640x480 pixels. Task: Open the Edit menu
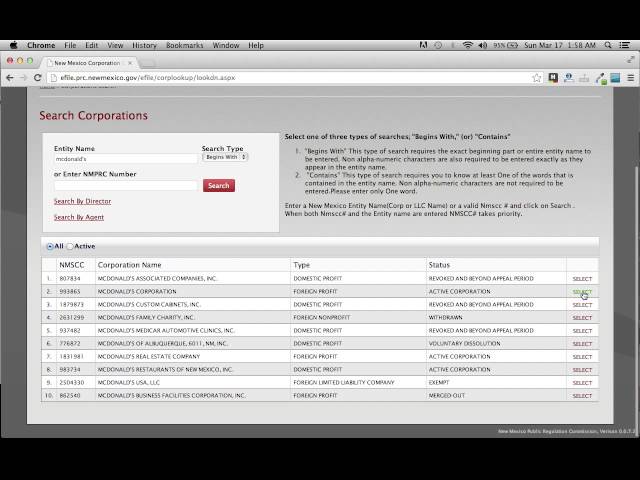(91, 45)
